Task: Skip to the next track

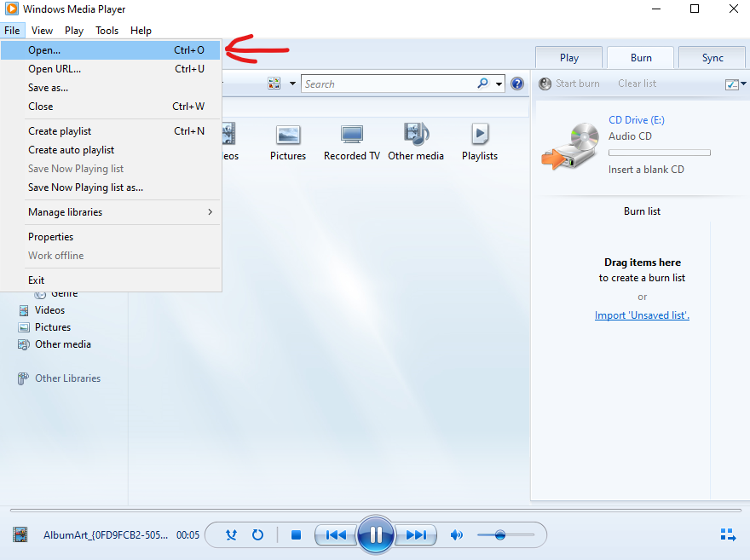Action: pos(416,534)
